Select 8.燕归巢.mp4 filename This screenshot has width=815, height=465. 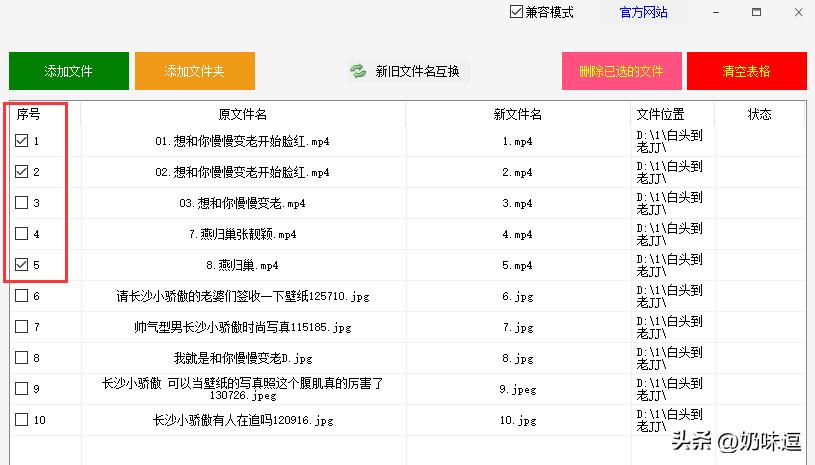(242, 265)
